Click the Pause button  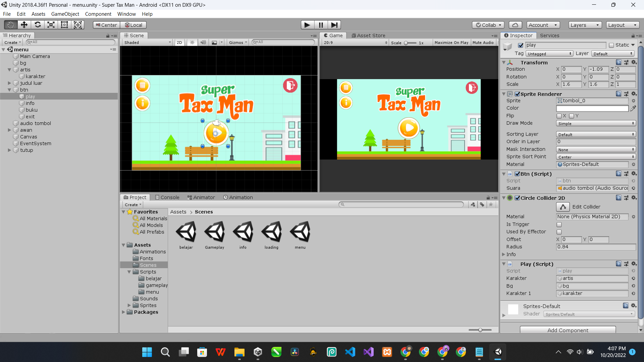321,25
